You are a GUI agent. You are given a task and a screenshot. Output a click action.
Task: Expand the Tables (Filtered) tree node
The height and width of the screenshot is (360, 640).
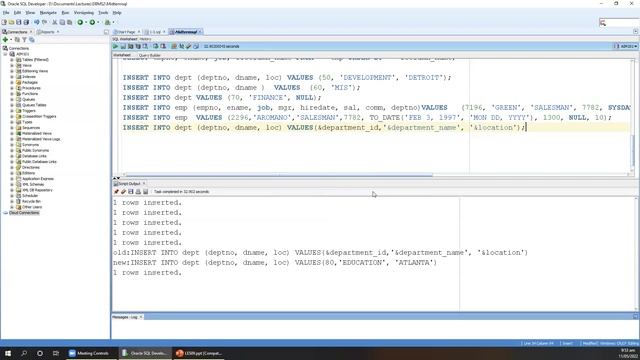(x=12, y=60)
